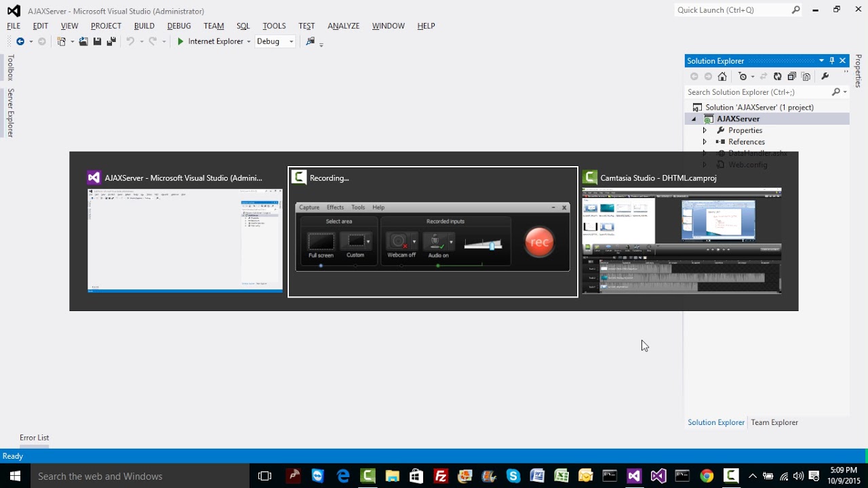The image size is (868, 488).
Task: Open the Internet Explorer browser dropdown arrow
Action: tap(249, 42)
